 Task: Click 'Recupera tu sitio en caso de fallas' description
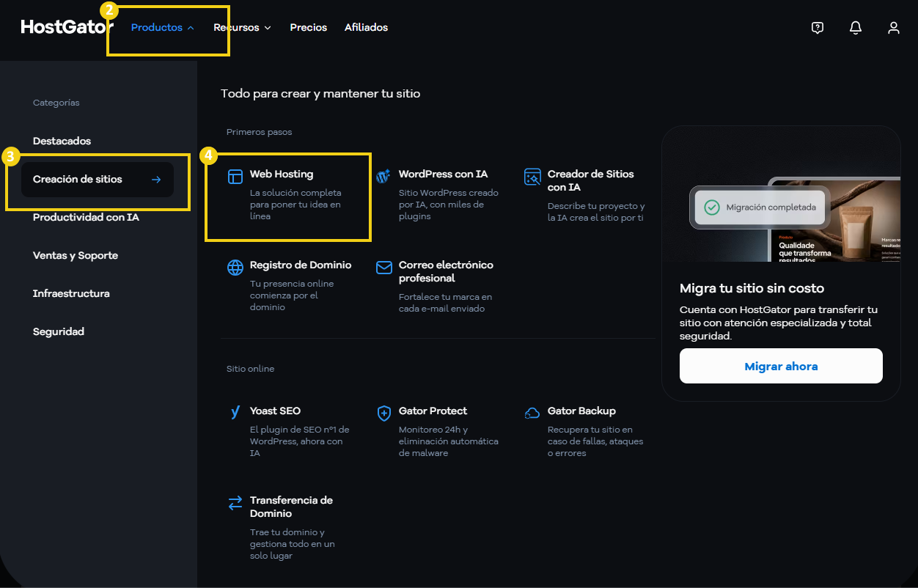pyautogui.click(x=595, y=441)
